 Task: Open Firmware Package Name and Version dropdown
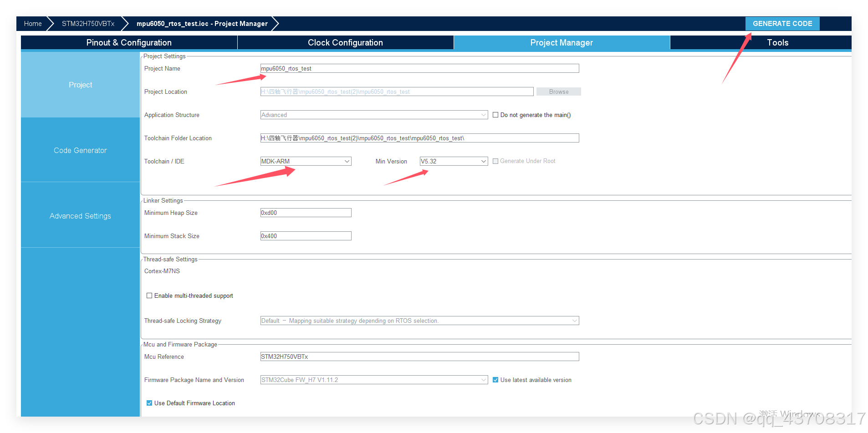pyautogui.click(x=374, y=380)
